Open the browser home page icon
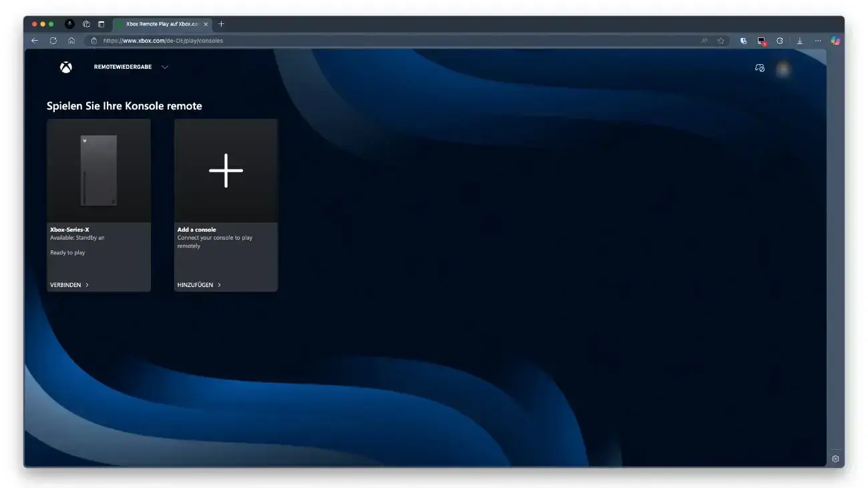 [71, 41]
